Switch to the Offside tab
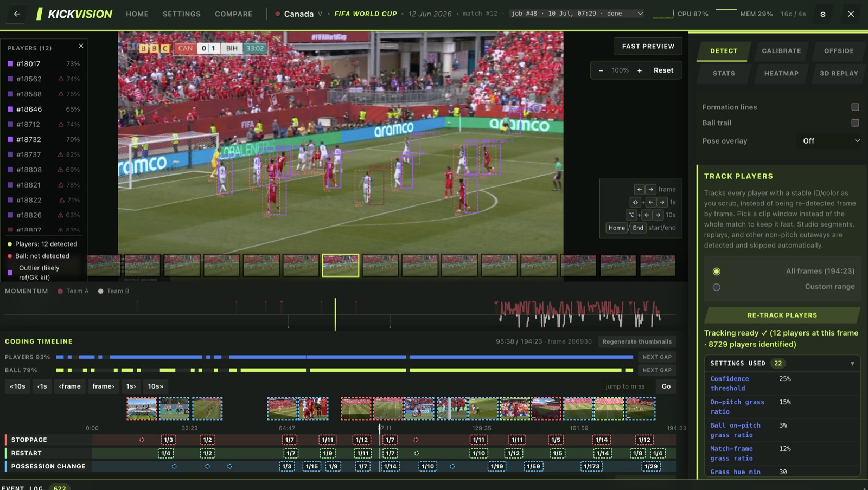 click(839, 51)
